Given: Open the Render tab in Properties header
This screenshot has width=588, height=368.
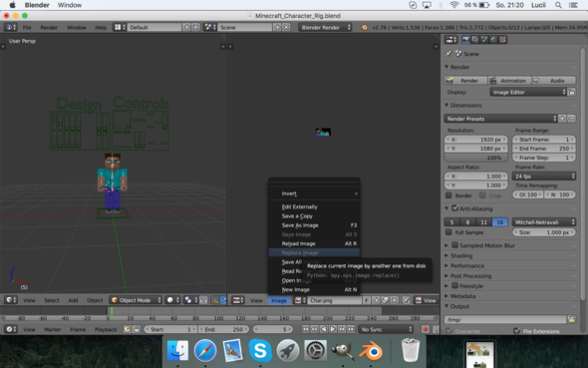Looking at the screenshot, I should pyautogui.click(x=465, y=39).
